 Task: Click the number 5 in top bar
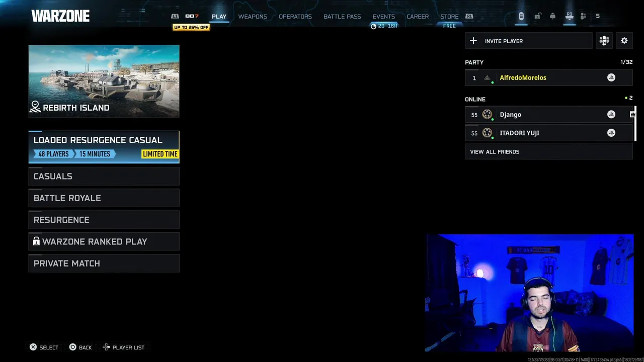(x=598, y=16)
